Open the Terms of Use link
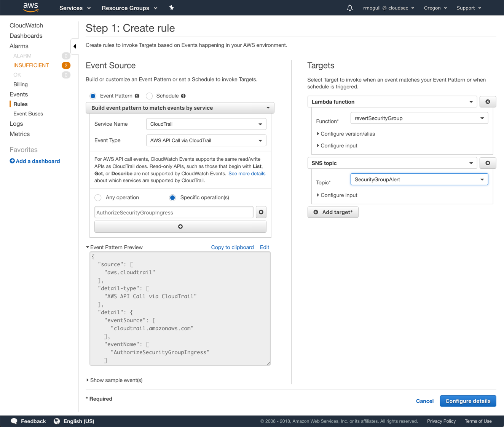Screen dimensions: 504x427 (x=478, y=421)
